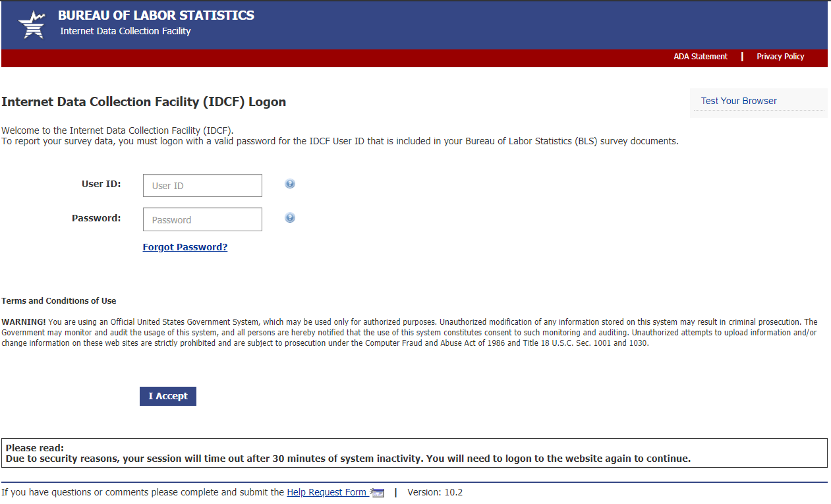The width and height of the screenshot is (831, 504).
Task: Click the Bureau of Labor Statistics title
Action: (x=156, y=15)
